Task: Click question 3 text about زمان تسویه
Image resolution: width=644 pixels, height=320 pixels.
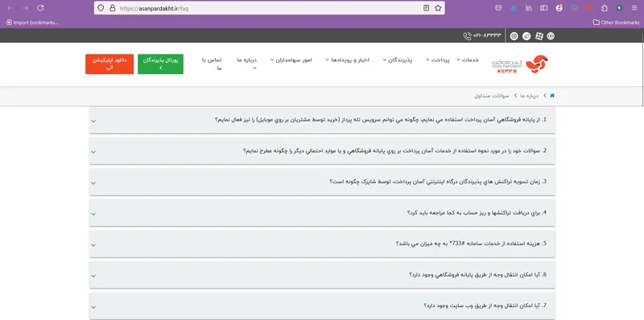Action: point(438,182)
